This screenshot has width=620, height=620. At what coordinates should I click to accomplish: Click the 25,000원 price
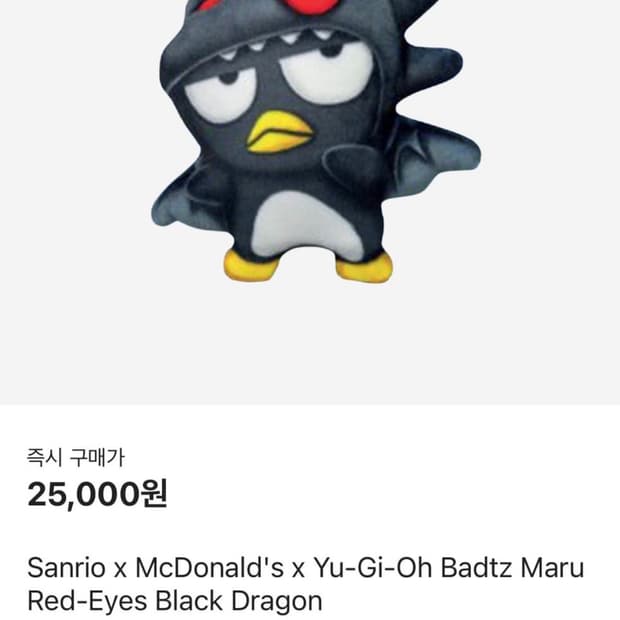[97, 494]
